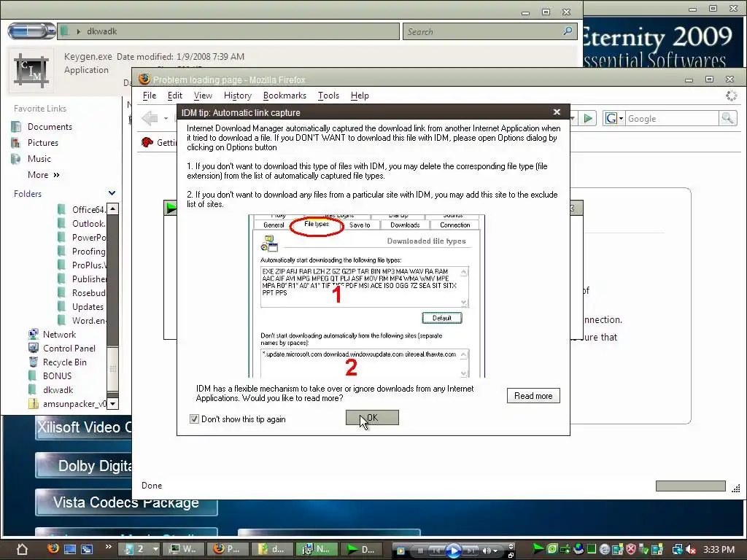Viewport: 747px width, 560px height.
Task: Select the Rosebud folder in the tree
Action: tap(82, 292)
